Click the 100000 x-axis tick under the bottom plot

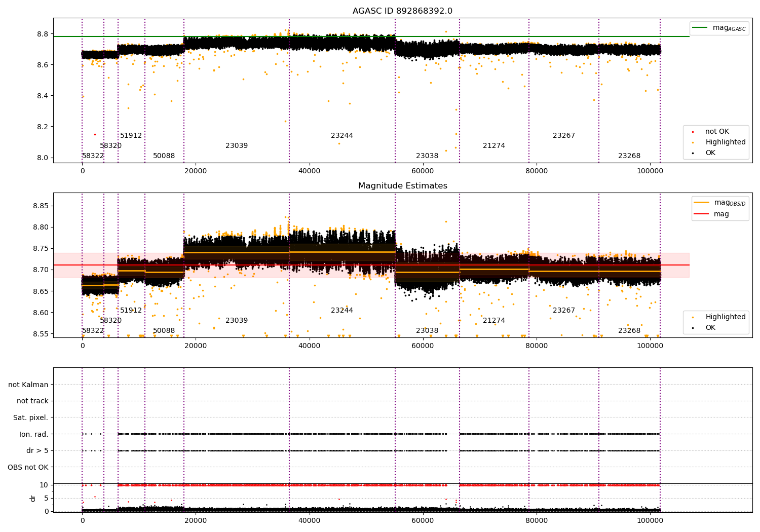pyautogui.click(x=650, y=520)
